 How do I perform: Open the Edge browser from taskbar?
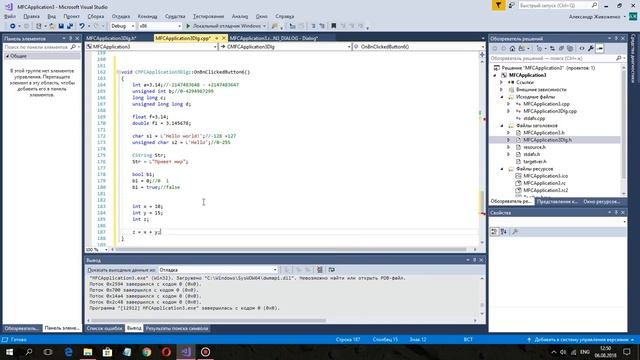coord(68,352)
